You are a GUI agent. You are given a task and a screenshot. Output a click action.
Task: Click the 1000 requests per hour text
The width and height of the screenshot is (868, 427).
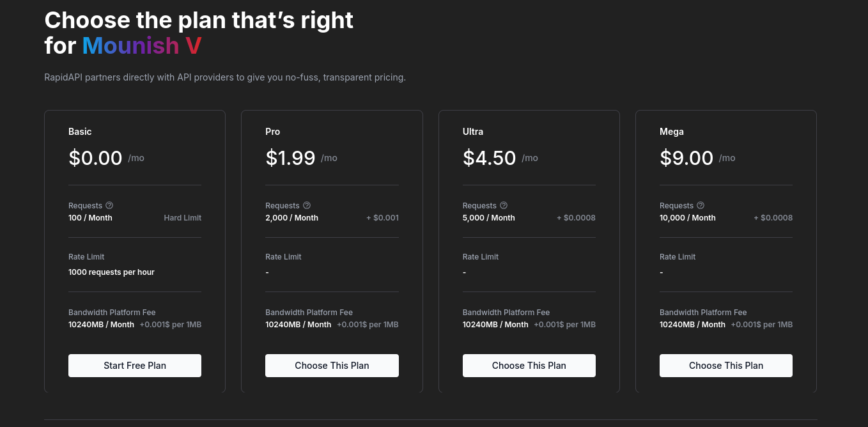click(111, 272)
